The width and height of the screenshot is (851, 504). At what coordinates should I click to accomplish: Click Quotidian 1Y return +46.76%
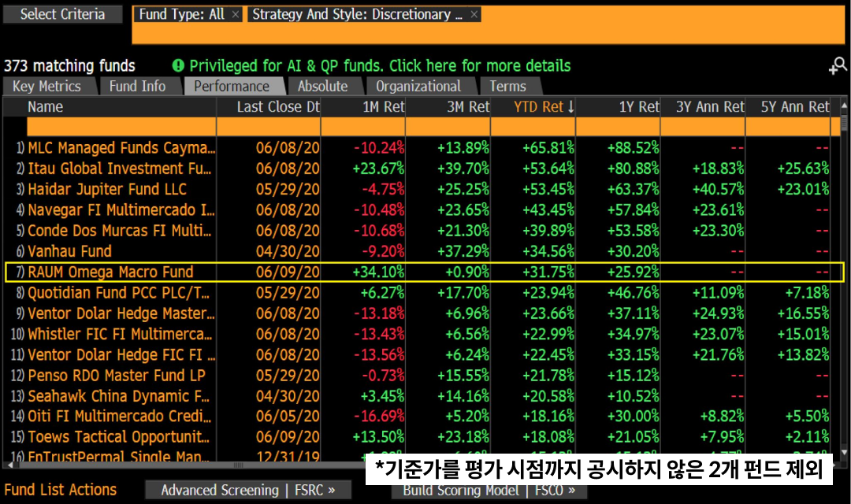633,292
